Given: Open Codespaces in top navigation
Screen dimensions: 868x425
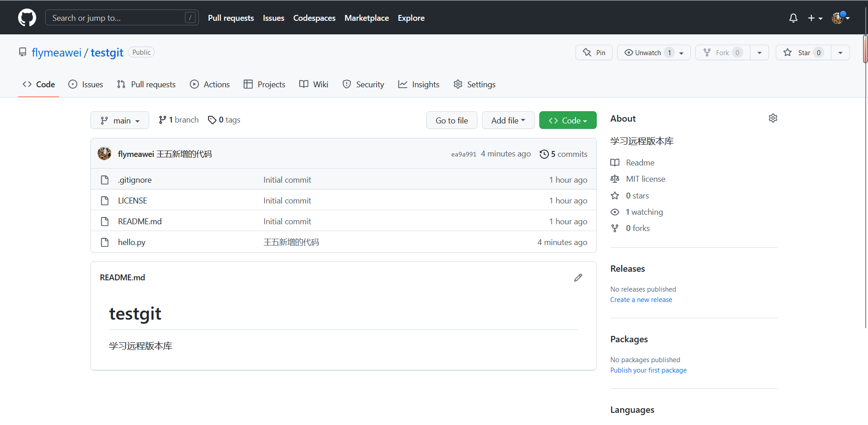Looking at the screenshot, I should tap(314, 18).
